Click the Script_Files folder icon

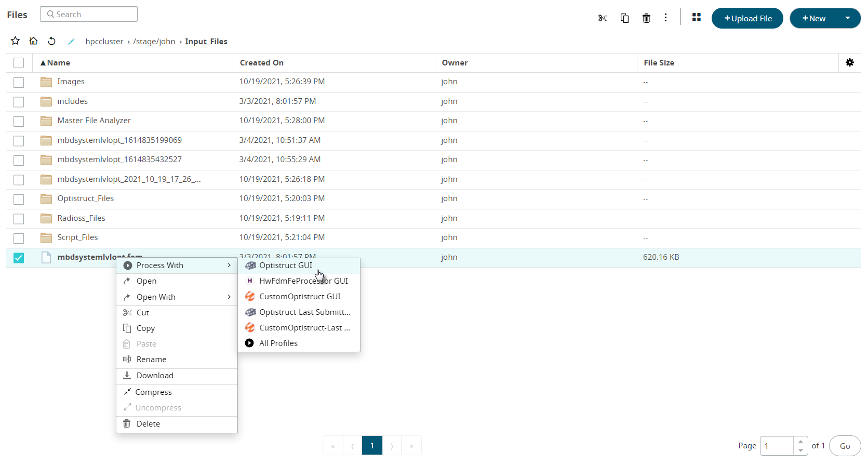click(46, 237)
